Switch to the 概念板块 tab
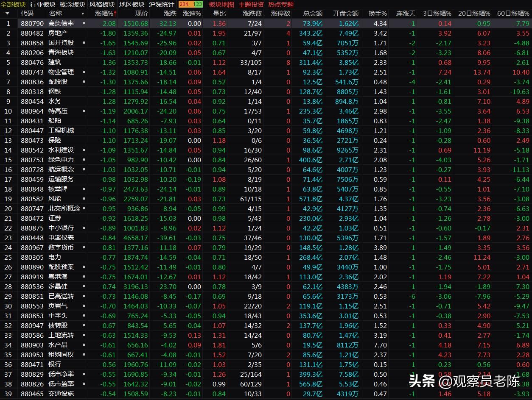Image resolution: width=532 pixels, height=400 pixels. (x=73, y=5)
